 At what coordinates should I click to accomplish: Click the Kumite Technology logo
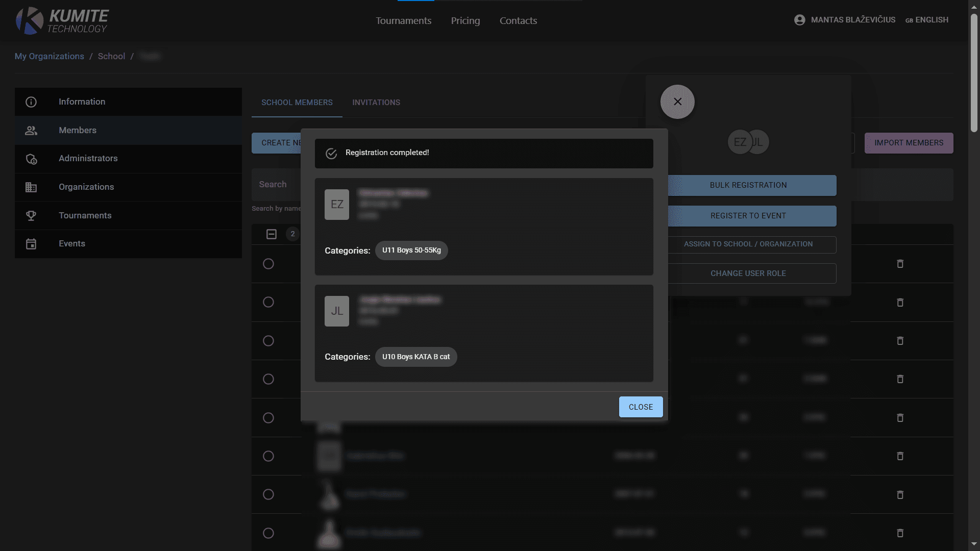tap(61, 20)
